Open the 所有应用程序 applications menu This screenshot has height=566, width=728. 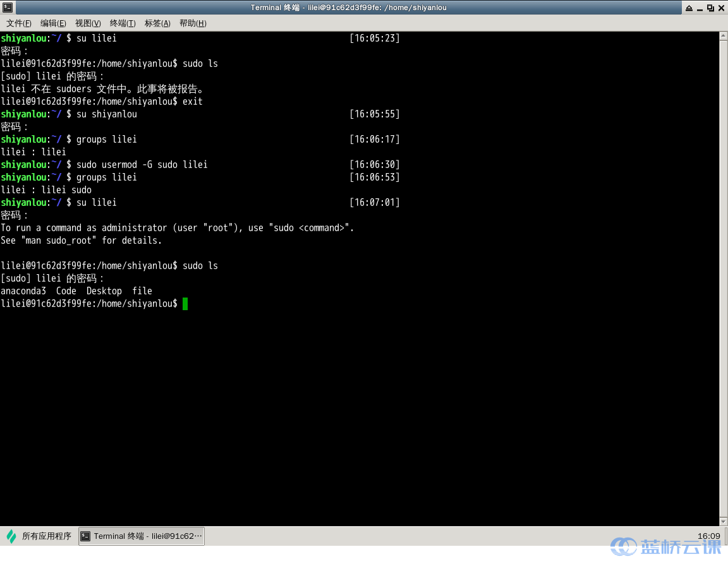[39, 536]
